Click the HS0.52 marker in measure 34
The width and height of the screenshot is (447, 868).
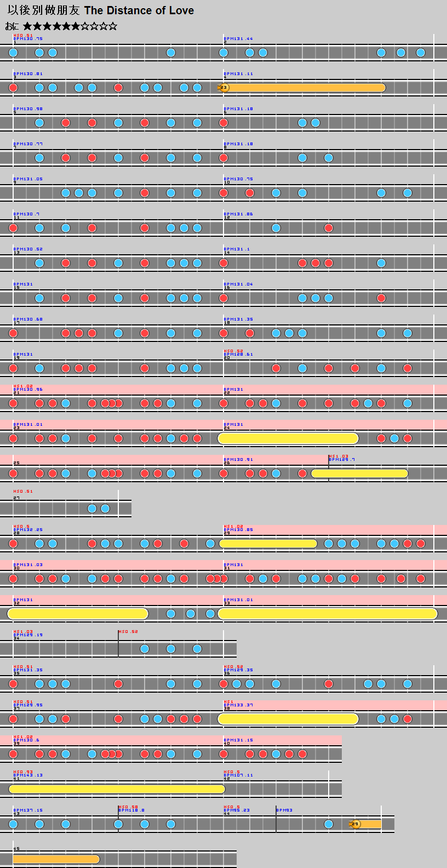click(128, 631)
